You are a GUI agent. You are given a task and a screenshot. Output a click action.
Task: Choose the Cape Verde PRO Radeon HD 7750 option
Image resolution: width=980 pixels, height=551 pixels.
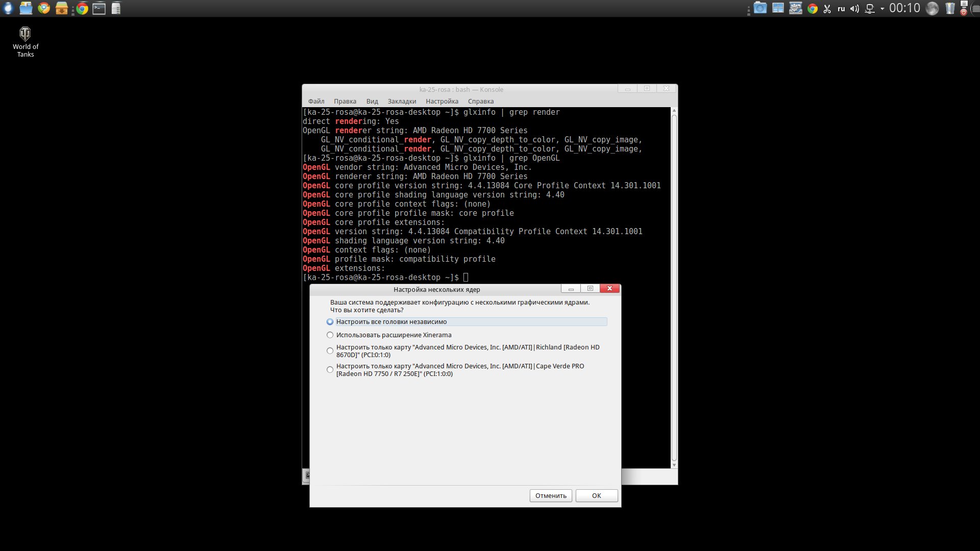330,370
